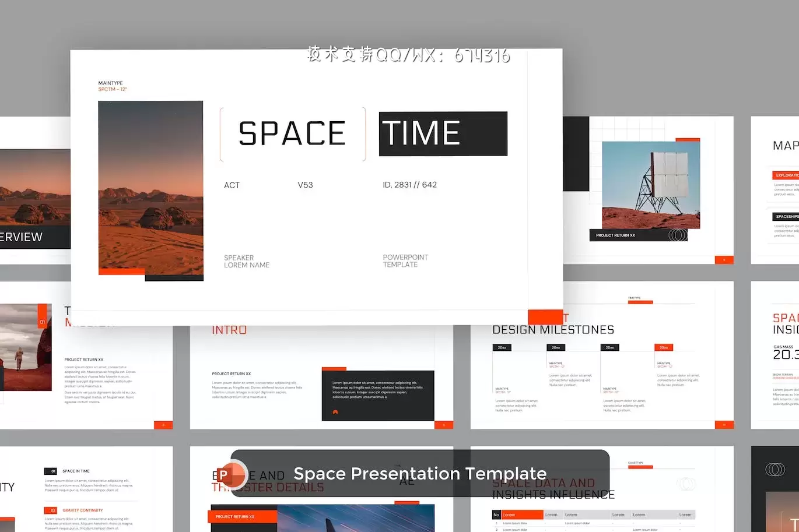Click the orange 20xx milestone marker
Image resolution: width=799 pixels, height=532 pixels.
pos(664,347)
